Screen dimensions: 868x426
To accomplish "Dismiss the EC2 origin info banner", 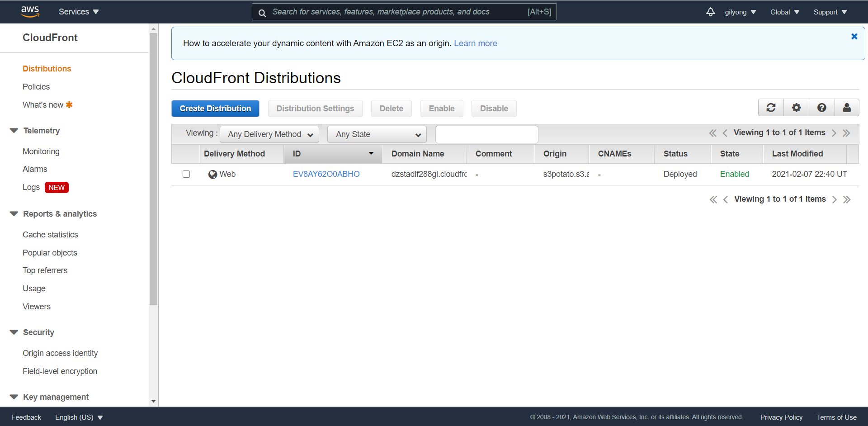I will (854, 36).
